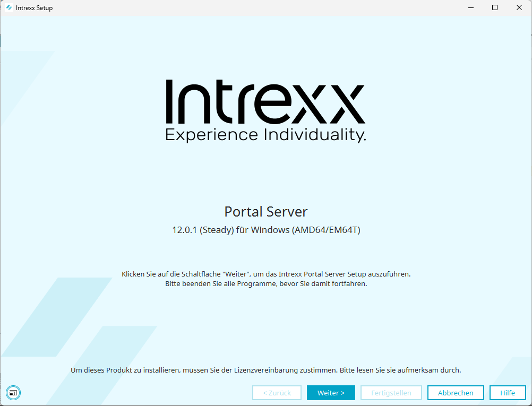Click the large Intrexx logo
The width and height of the screenshot is (532, 406).
pyautogui.click(x=265, y=102)
